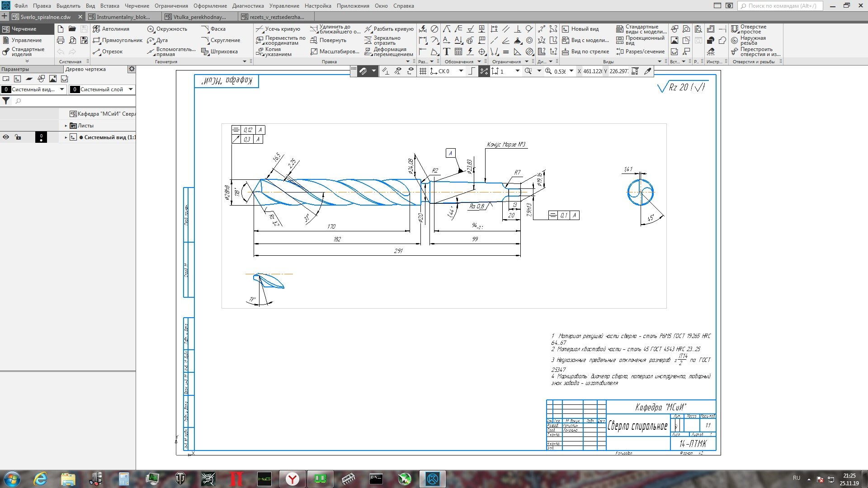
Task: Toggle the snapping magnet button
Action: pos(363,71)
